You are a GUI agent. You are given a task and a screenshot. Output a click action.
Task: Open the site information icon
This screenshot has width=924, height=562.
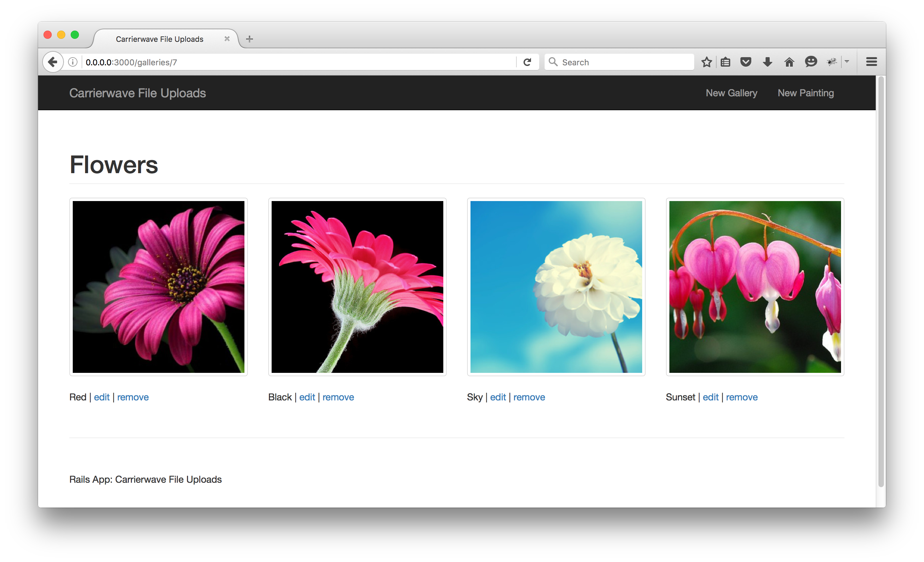pyautogui.click(x=73, y=62)
